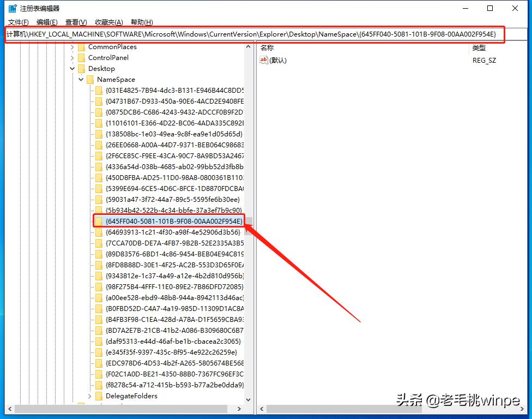The image size is (532, 419).
Task: Select the DelegateFolders folder icon
Action: (x=99, y=396)
